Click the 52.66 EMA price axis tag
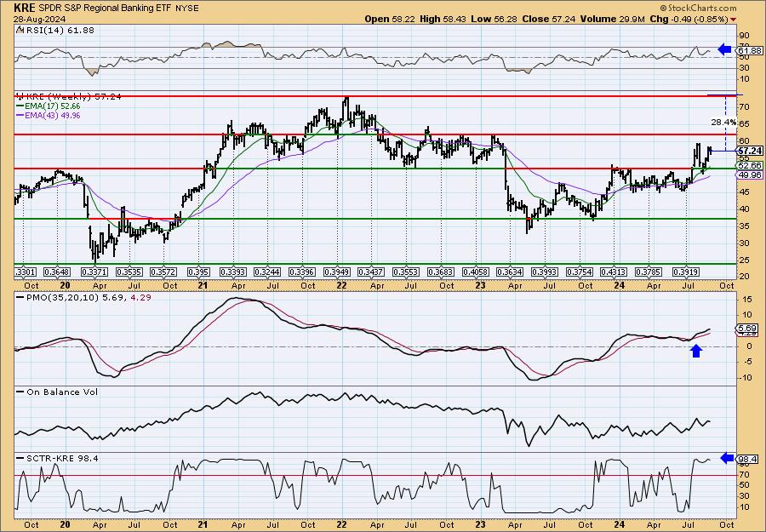 [750, 166]
